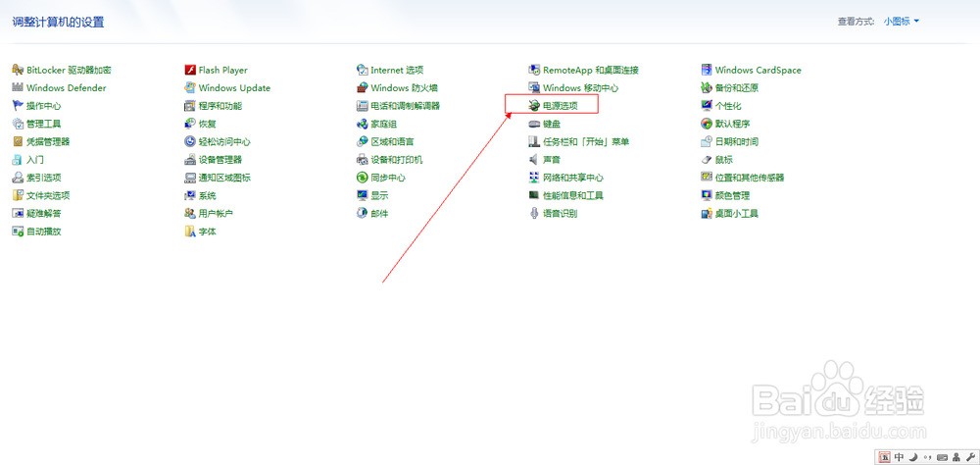Open the 键盘 keyboard icon
This screenshot has height=465, width=980.
[534, 124]
